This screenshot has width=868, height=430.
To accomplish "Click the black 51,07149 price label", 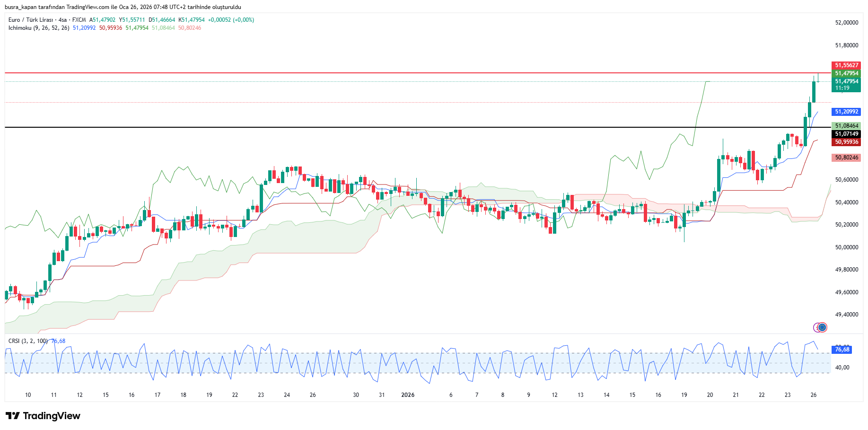I will click(846, 134).
